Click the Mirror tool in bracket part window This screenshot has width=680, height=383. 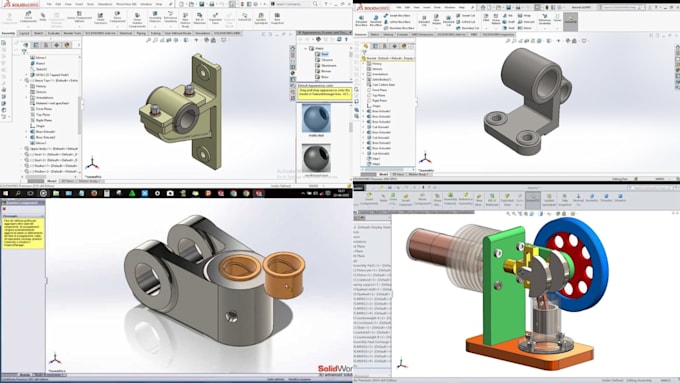coord(525,28)
